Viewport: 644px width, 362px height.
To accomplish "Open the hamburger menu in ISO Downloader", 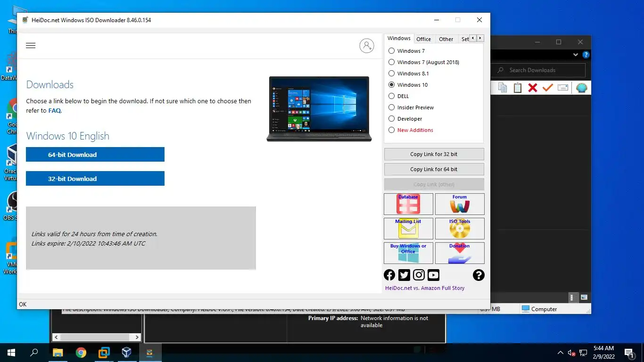I will (31, 46).
